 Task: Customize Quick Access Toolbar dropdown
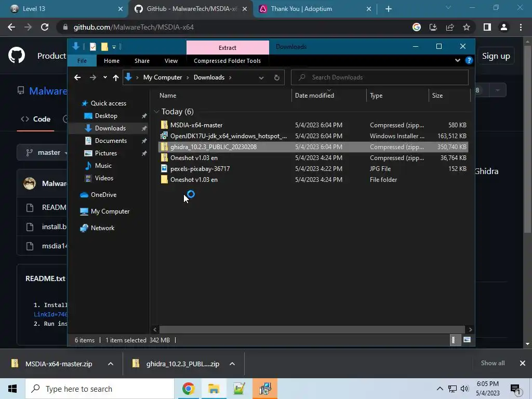coord(114,47)
